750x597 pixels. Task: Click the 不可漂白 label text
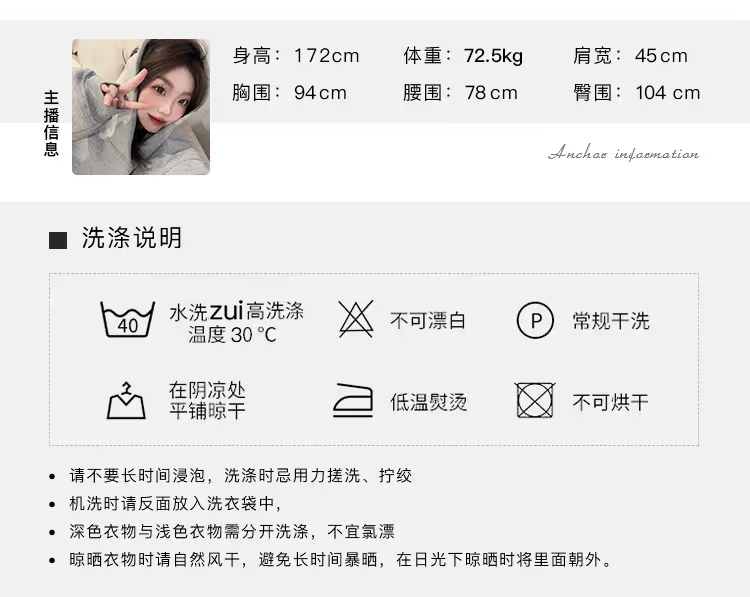click(428, 321)
